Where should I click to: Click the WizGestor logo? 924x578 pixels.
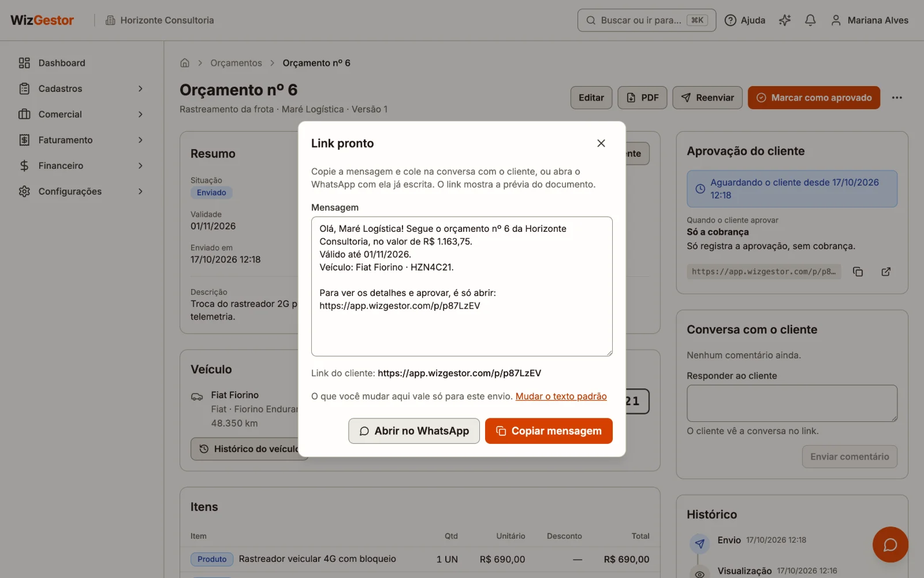pos(42,20)
